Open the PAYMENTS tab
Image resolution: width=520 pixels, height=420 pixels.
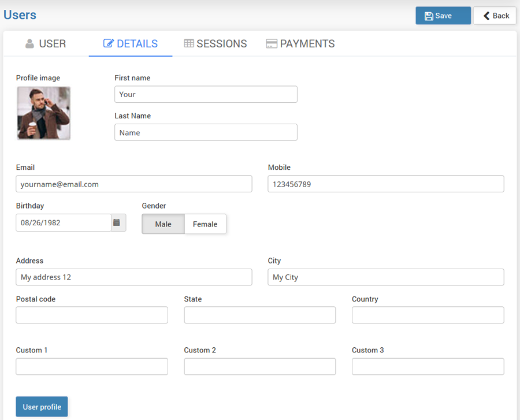tap(300, 44)
